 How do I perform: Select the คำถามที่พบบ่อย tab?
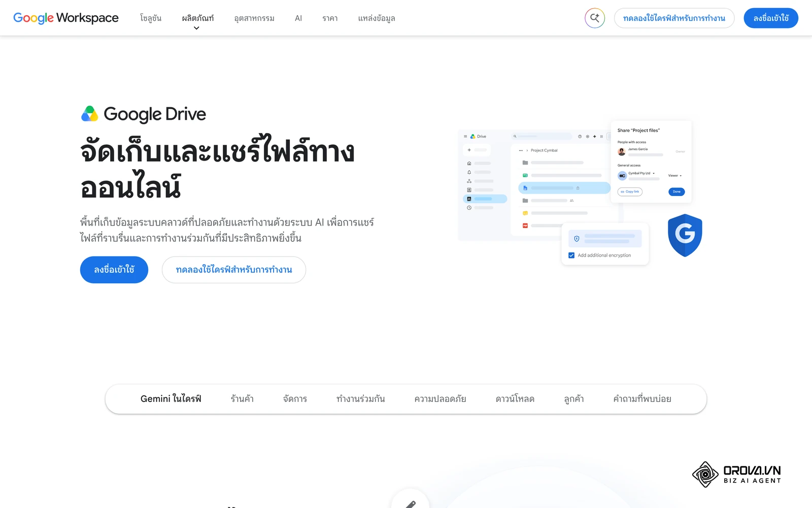click(642, 399)
